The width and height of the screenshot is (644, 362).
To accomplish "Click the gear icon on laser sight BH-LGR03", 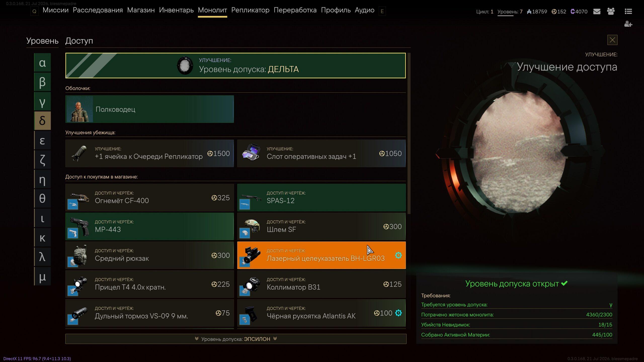I will [x=398, y=255].
